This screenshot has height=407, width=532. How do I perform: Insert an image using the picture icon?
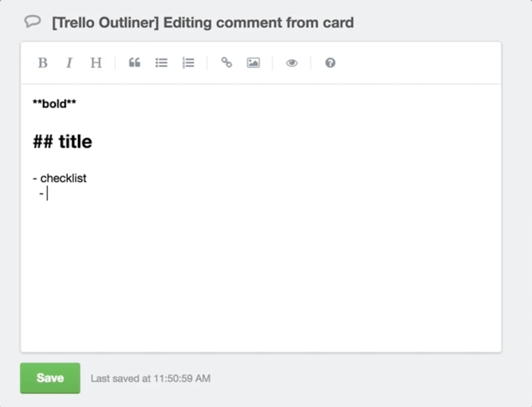(253, 63)
